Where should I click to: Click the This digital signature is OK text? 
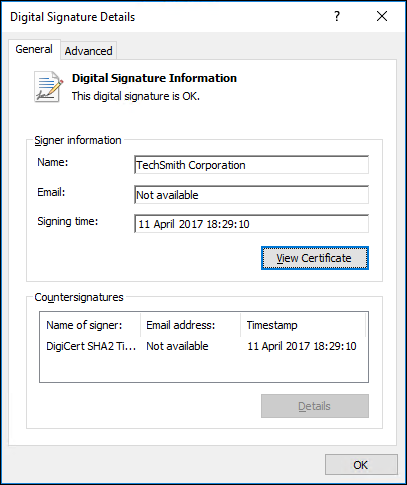coord(136,96)
